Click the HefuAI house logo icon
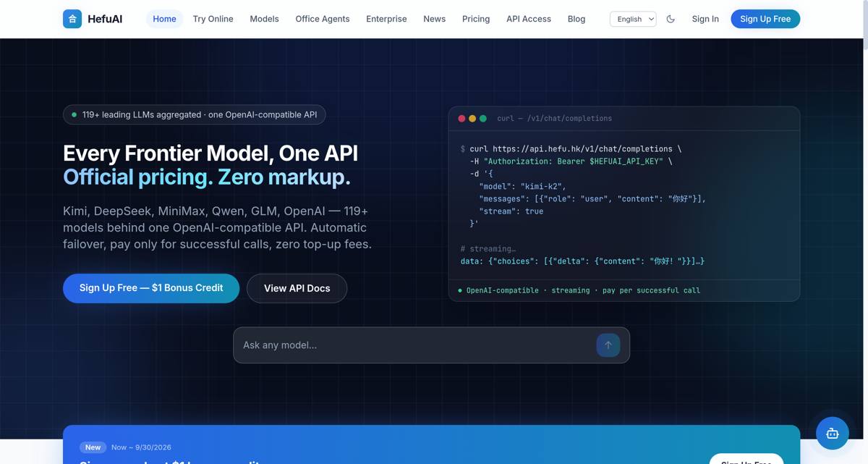The width and height of the screenshot is (868, 464). 72,19
